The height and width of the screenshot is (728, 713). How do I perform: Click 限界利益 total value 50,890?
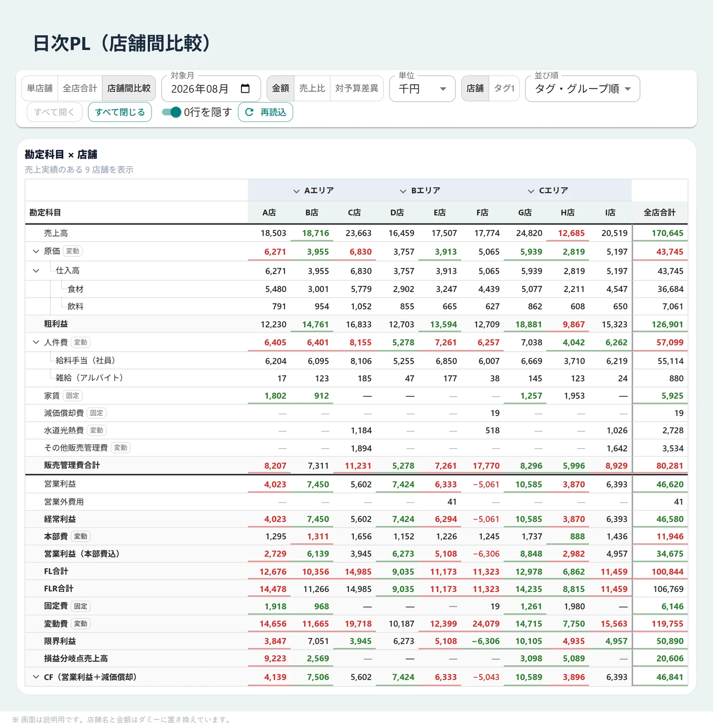tap(670, 641)
